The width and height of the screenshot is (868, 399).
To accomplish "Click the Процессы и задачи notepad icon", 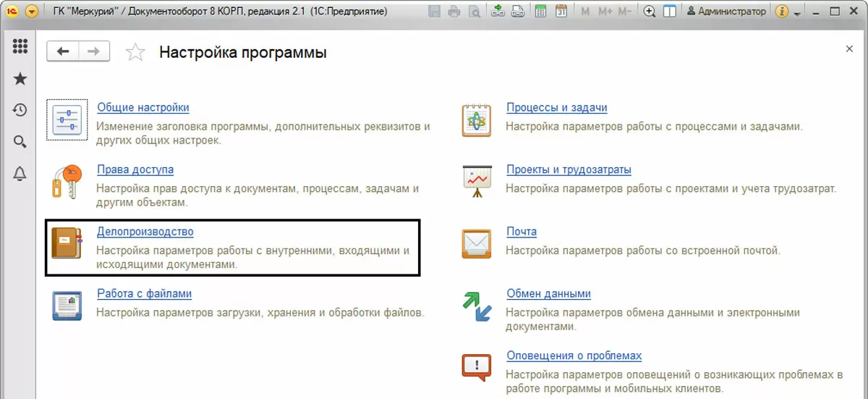I will [x=477, y=119].
